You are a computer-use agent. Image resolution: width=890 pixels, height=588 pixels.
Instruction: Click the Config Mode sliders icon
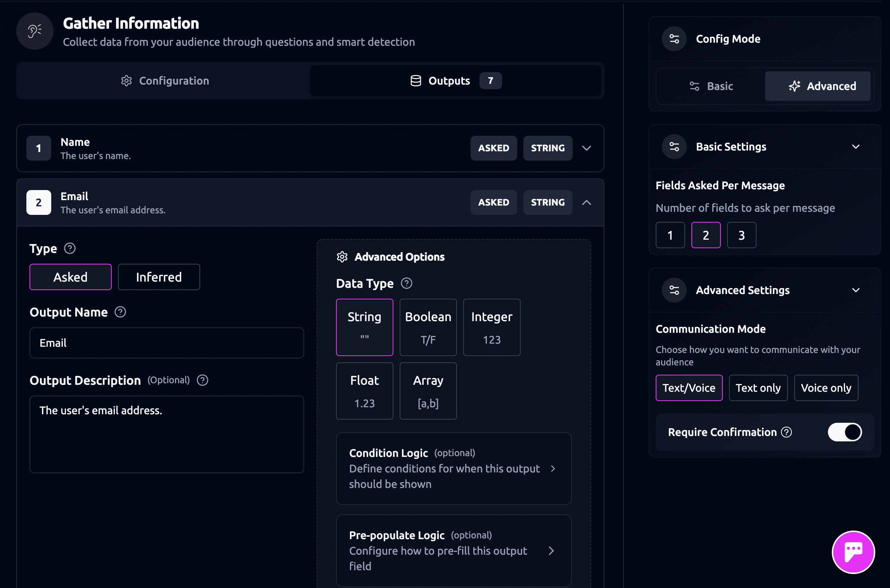click(674, 39)
